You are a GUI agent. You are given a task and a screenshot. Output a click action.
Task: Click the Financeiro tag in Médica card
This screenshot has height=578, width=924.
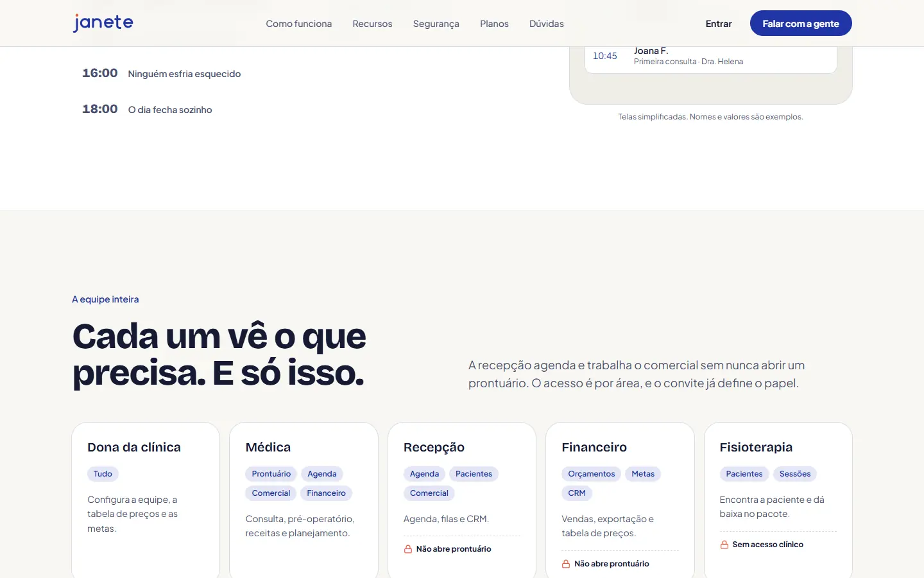pos(326,493)
